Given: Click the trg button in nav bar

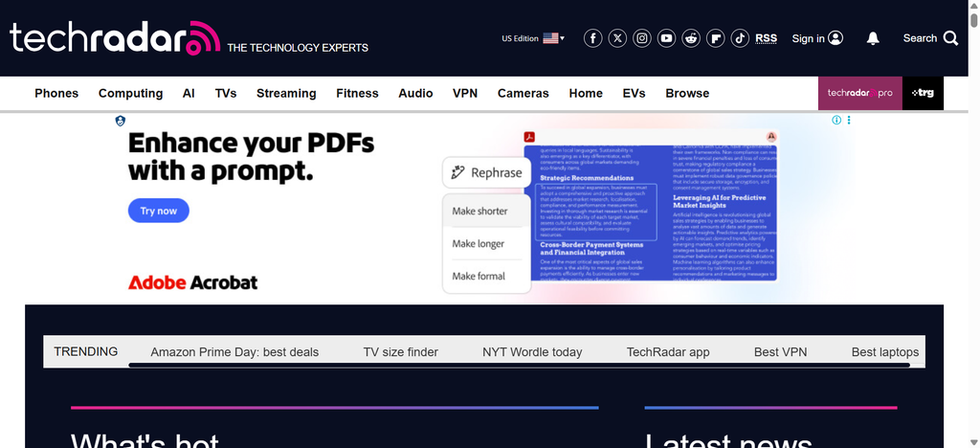Looking at the screenshot, I should click(924, 93).
